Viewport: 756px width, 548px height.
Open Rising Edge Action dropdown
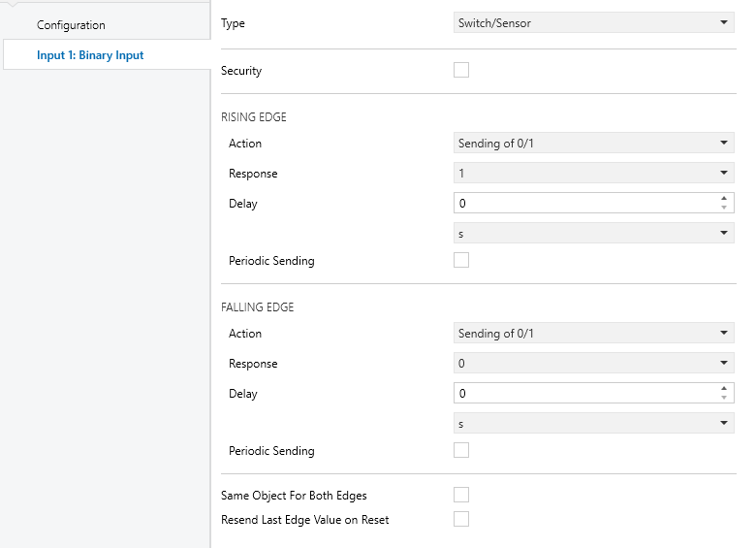(593, 143)
